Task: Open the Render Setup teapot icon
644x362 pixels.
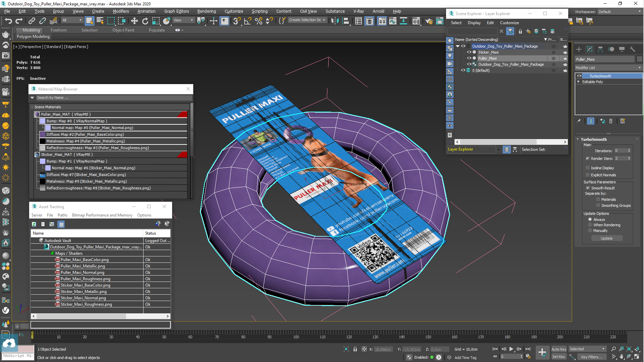Action: tap(429, 21)
